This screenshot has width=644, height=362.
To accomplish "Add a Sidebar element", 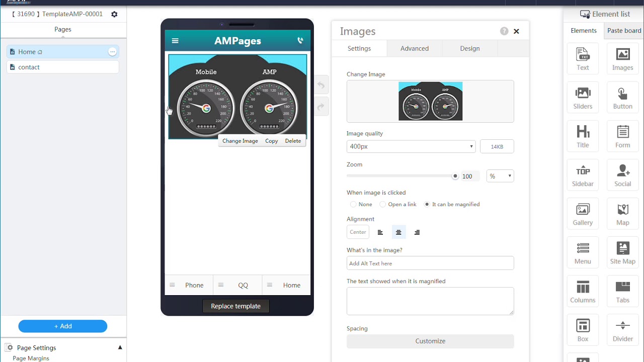I will (583, 176).
